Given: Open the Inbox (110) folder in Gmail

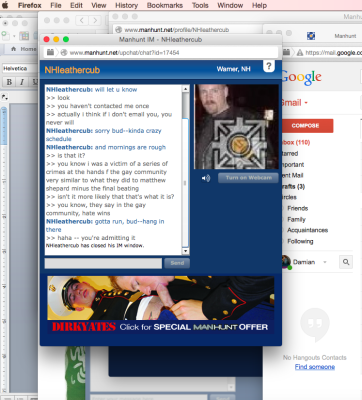Looking at the screenshot, I should click(x=296, y=142).
